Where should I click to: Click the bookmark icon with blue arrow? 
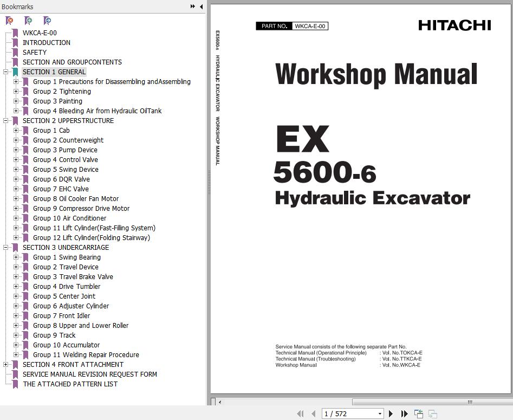(47, 21)
